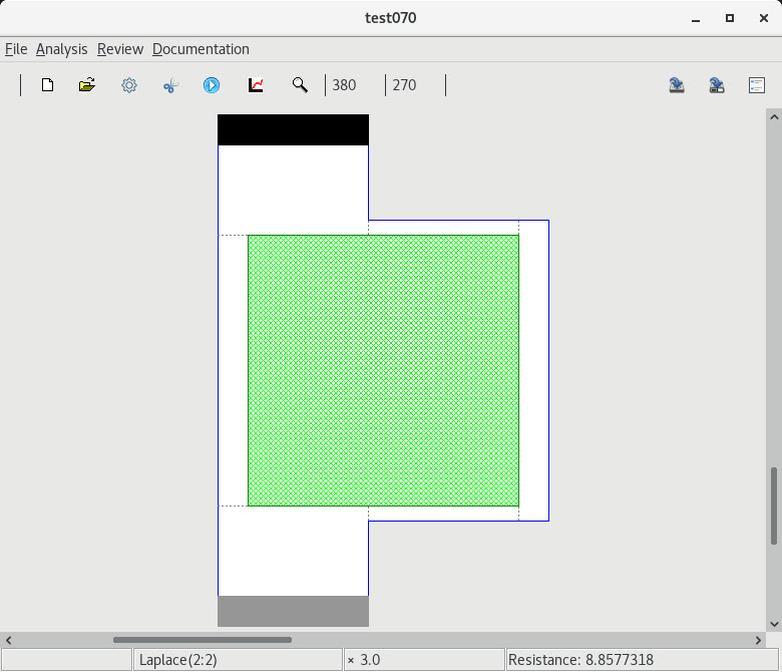The height and width of the screenshot is (672, 782).
Task: Open a file with the folder icon
Action: [87, 85]
